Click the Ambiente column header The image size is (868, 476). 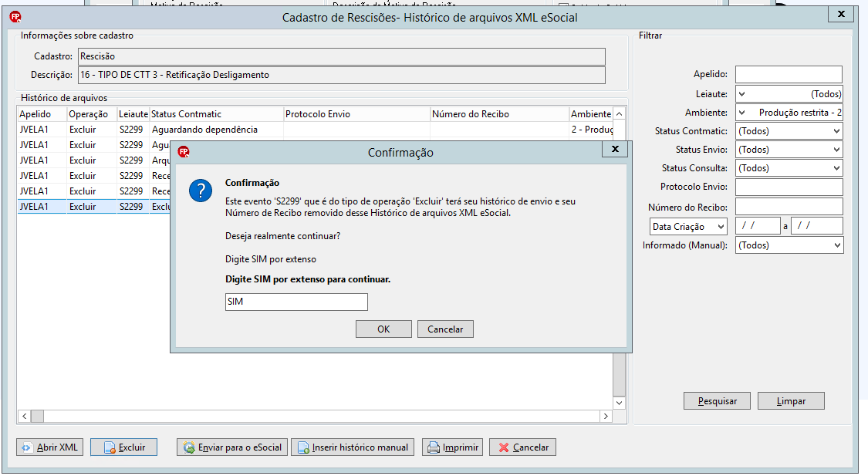591,114
